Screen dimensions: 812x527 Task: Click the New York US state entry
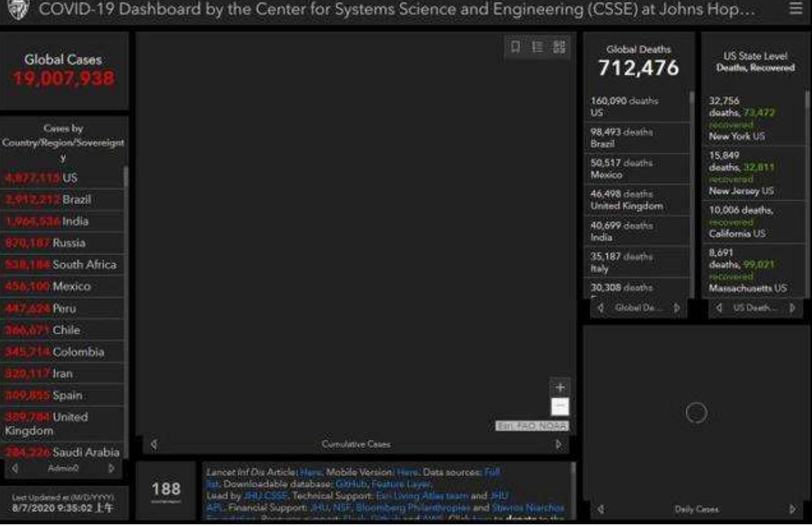click(x=754, y=118)
